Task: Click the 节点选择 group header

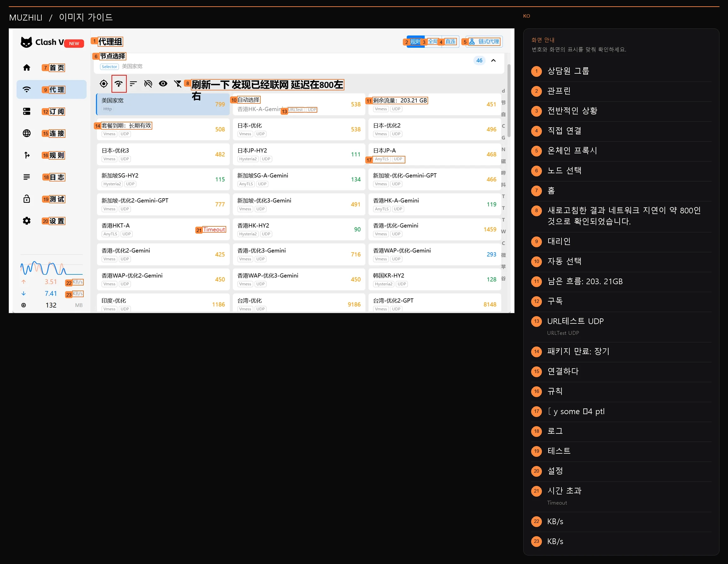Action: click(299, 63)
